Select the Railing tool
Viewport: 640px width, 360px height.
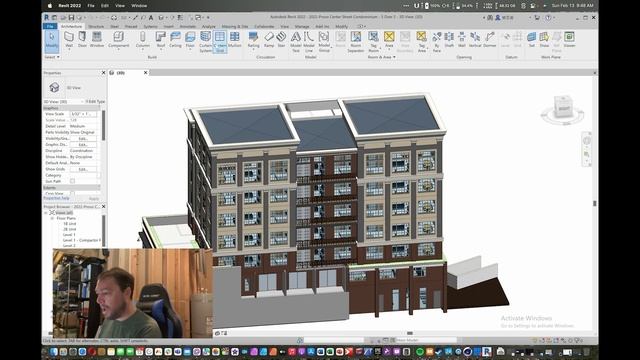click(253, 40)
